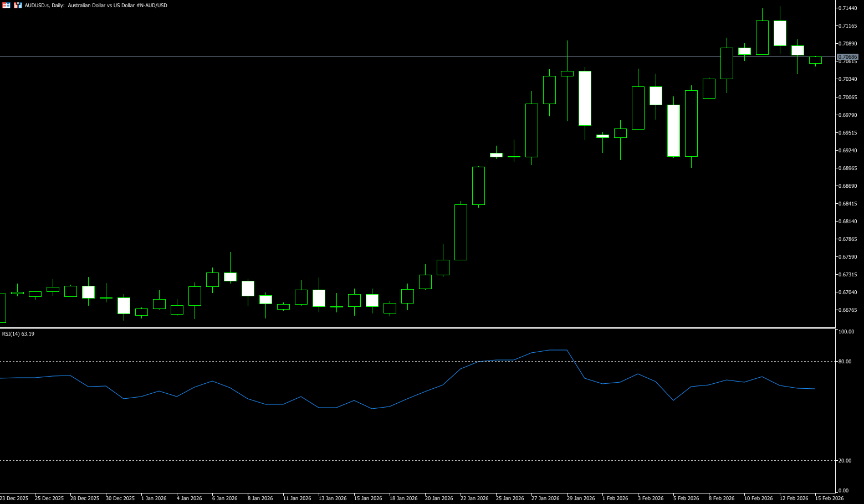Click the 0.71440 price scale label
864x504 pixels.
pos(848,8)
